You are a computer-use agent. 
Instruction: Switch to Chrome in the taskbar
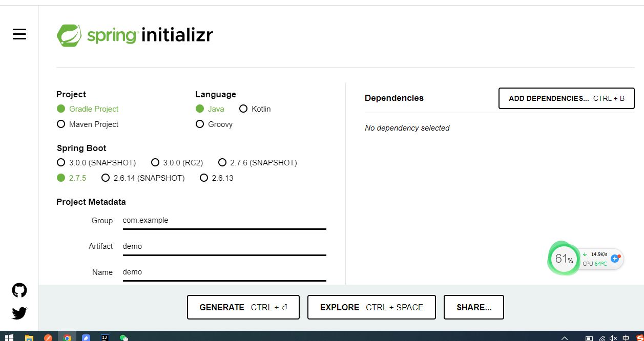67,338
